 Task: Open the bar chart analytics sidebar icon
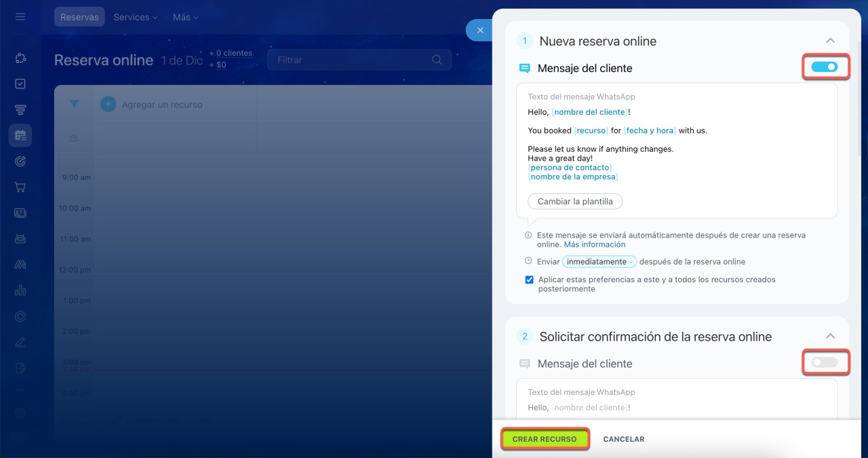(20, 290)
